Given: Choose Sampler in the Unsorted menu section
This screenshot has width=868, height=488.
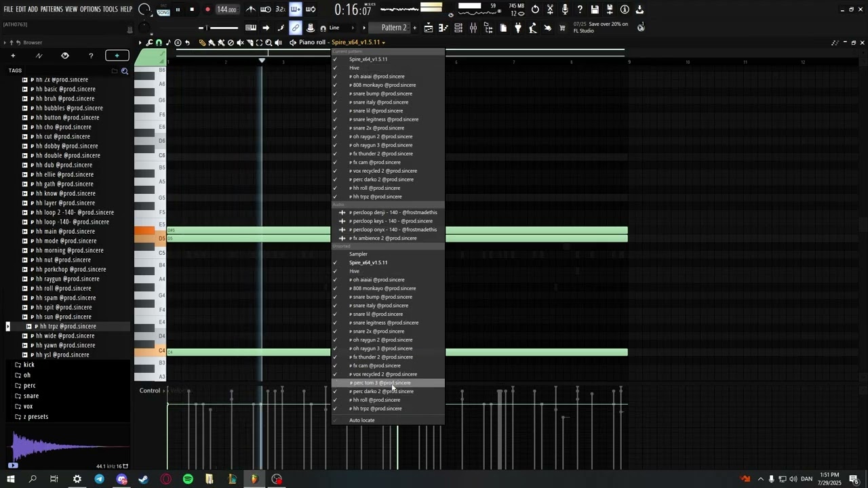Looking at the screenshot, I should [388, 254].
